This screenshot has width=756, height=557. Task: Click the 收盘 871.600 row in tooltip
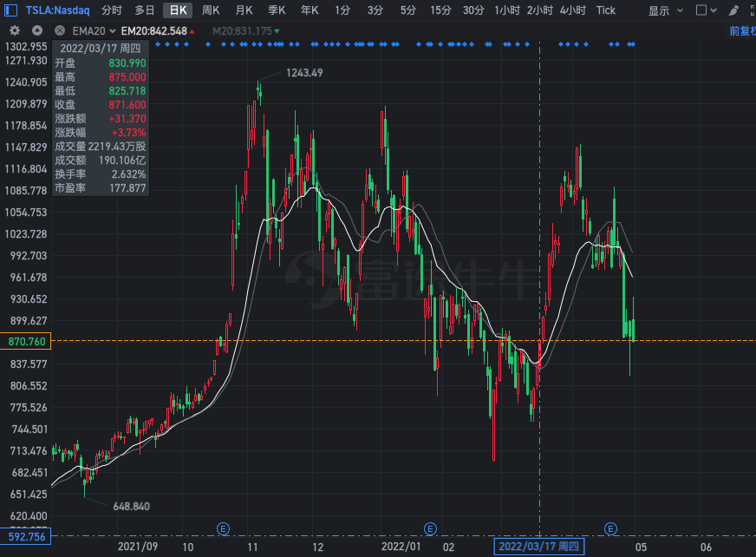point(101,105)
